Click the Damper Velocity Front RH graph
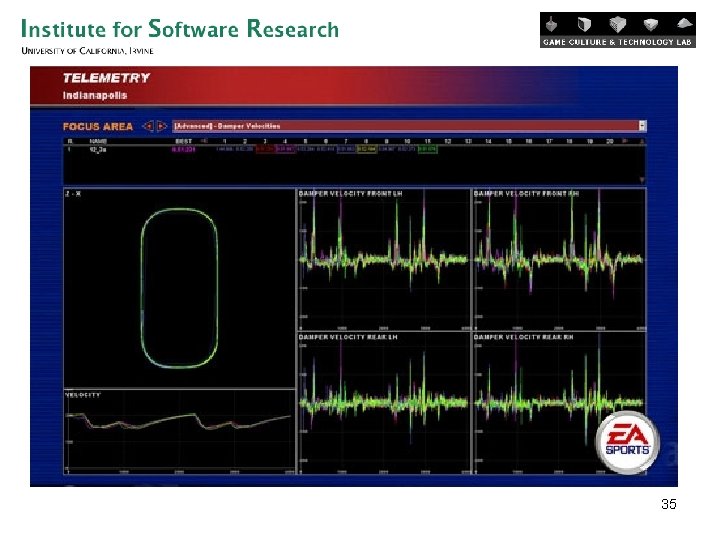720x540 pixels. coord(559,259)
